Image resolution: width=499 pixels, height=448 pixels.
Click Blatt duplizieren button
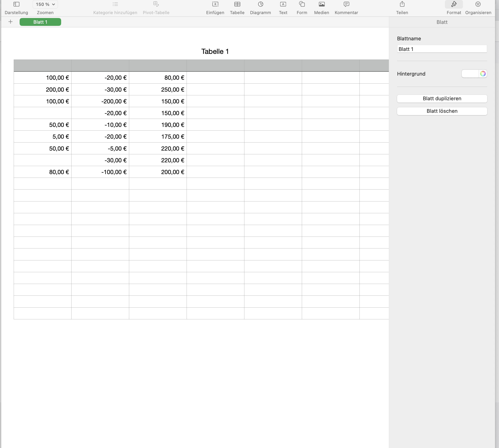442,98
